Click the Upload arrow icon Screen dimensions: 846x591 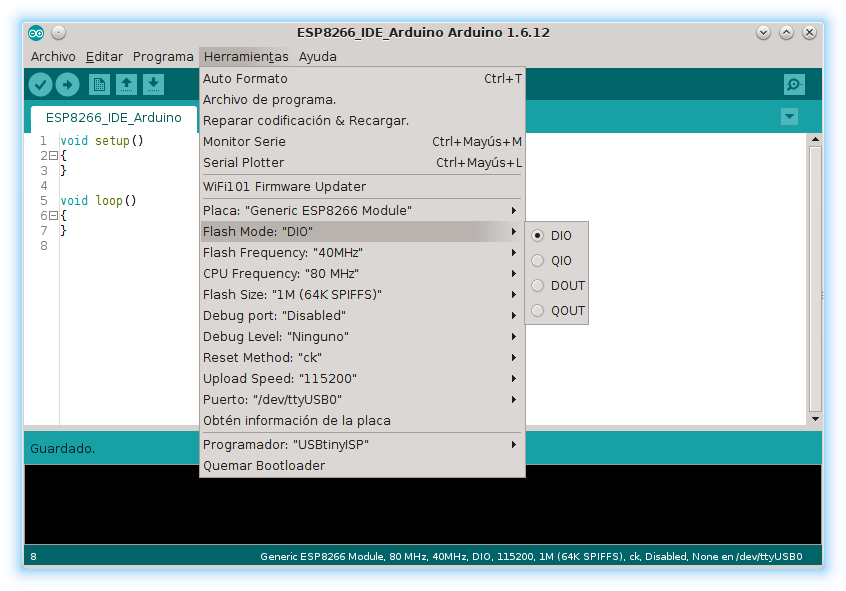coord(67,85)
